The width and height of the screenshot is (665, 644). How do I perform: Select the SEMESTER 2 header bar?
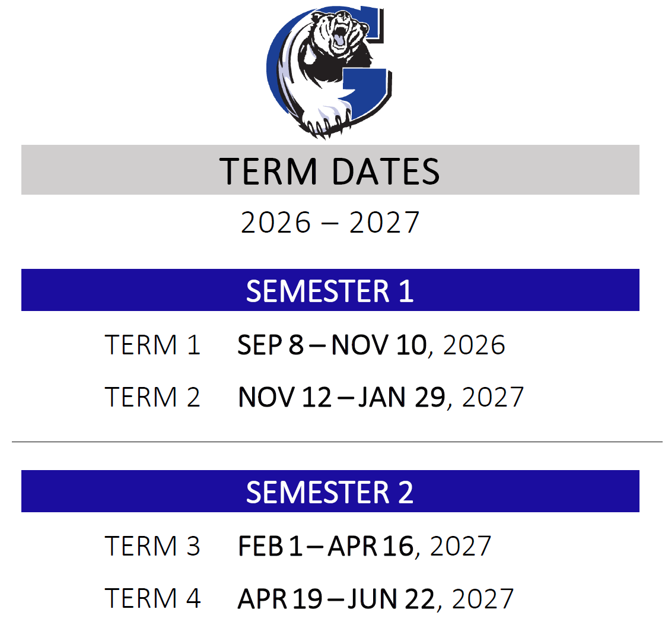pyautogui.click(x=330, y=491)
